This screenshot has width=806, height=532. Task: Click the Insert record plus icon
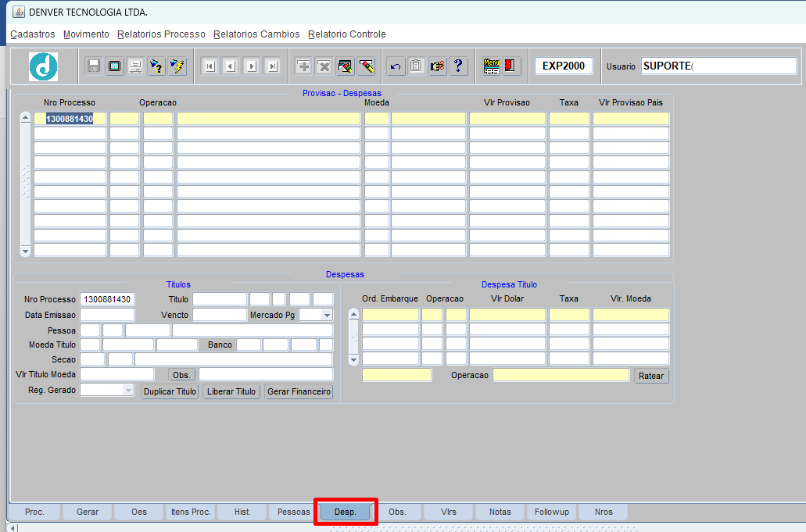coord(303,66)
